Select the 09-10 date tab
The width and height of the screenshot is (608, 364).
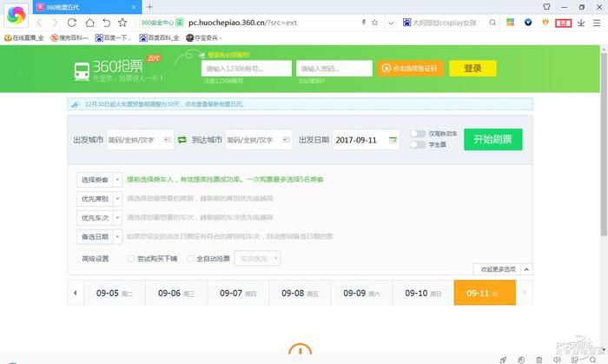[x=423, y=293]
